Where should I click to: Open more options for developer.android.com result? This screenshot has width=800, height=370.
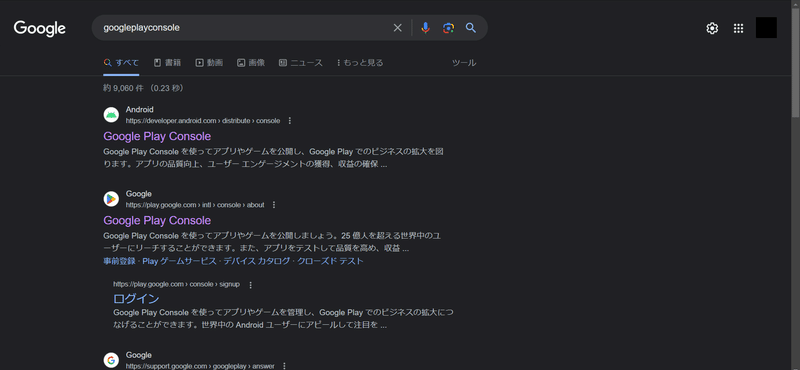(290, 121)
